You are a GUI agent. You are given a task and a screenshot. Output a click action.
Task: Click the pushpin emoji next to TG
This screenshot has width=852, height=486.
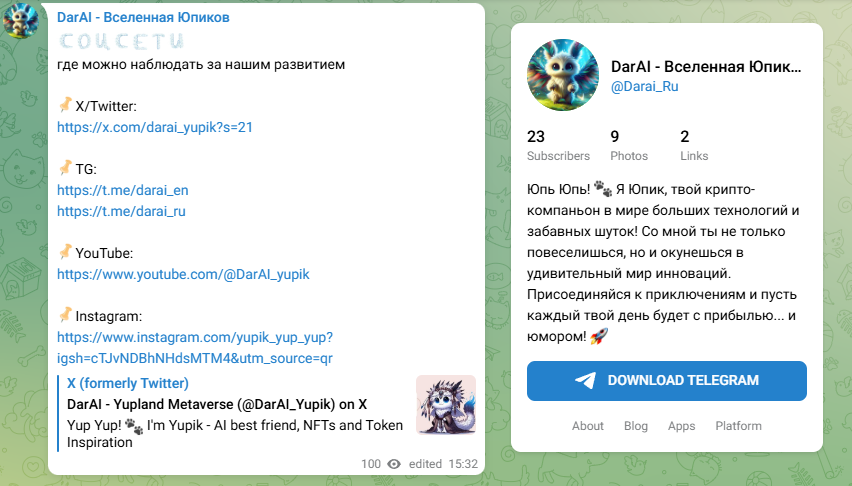[65, 167]
